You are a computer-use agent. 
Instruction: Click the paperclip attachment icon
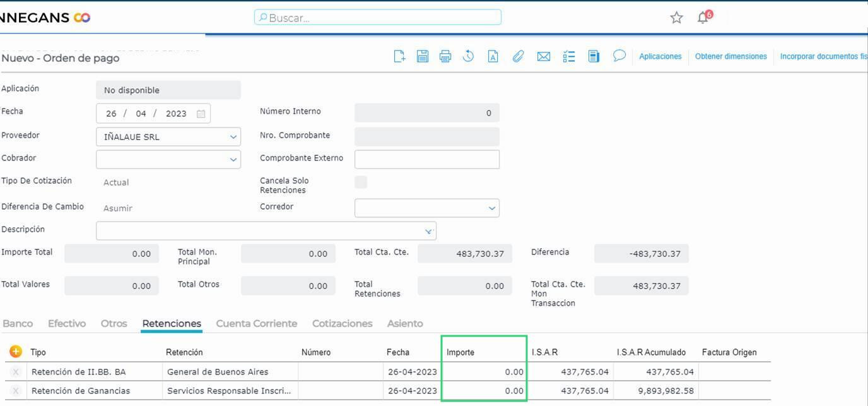tap(518, 57)
